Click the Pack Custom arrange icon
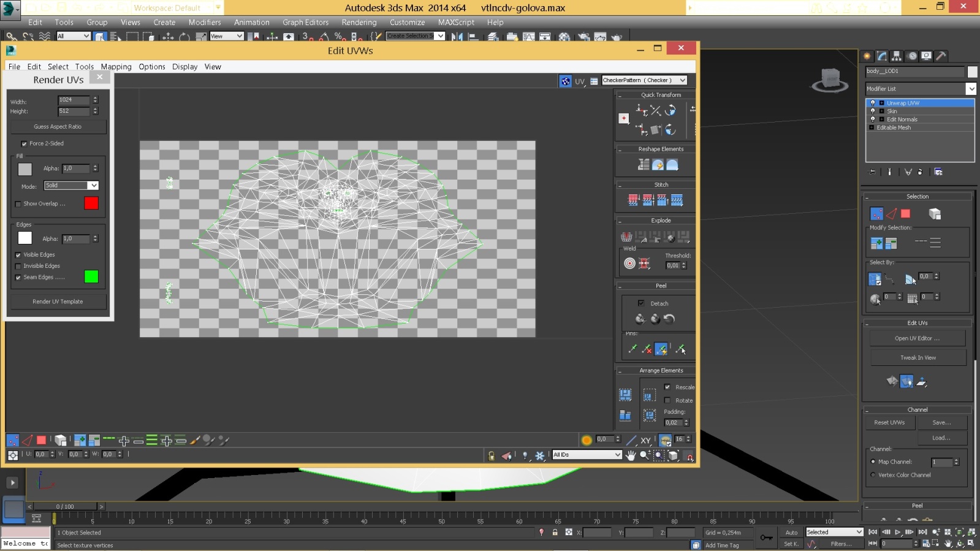 pyautogui.click(x=625, y=394)
